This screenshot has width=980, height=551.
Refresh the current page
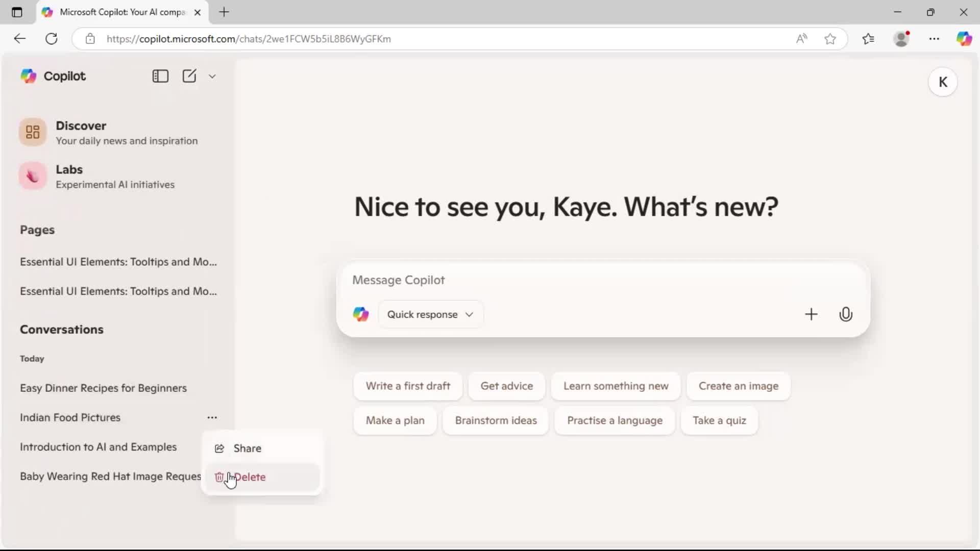(51, 39)
